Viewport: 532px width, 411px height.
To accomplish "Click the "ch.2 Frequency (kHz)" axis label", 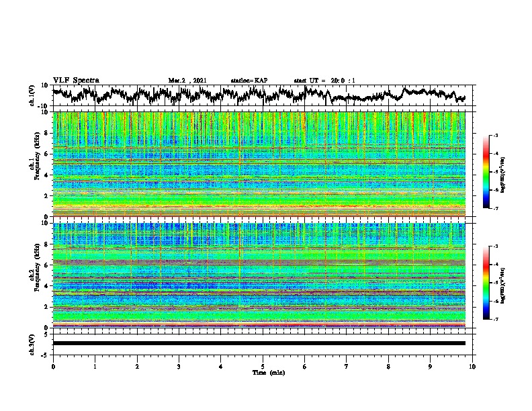I will coord(35,267).
